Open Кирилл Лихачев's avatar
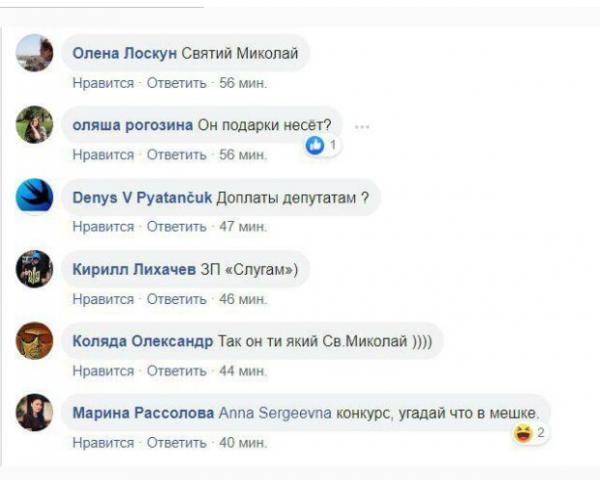Image resolution: width=600 pixels, height=480 pixels. tap(35, 269)
